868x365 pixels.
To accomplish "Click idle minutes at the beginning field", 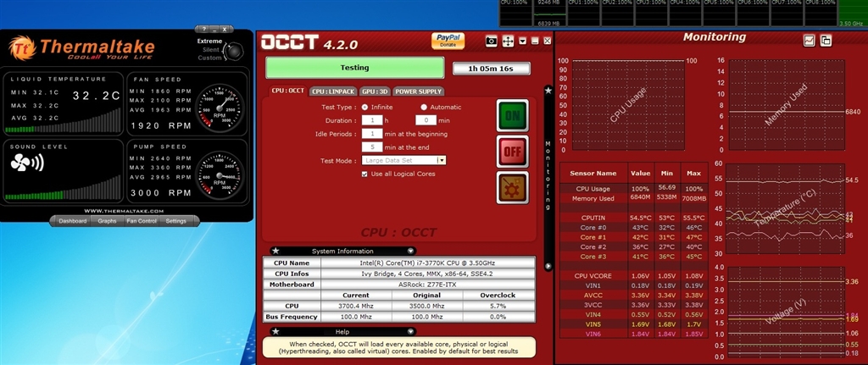I will (x=371, y=134).
